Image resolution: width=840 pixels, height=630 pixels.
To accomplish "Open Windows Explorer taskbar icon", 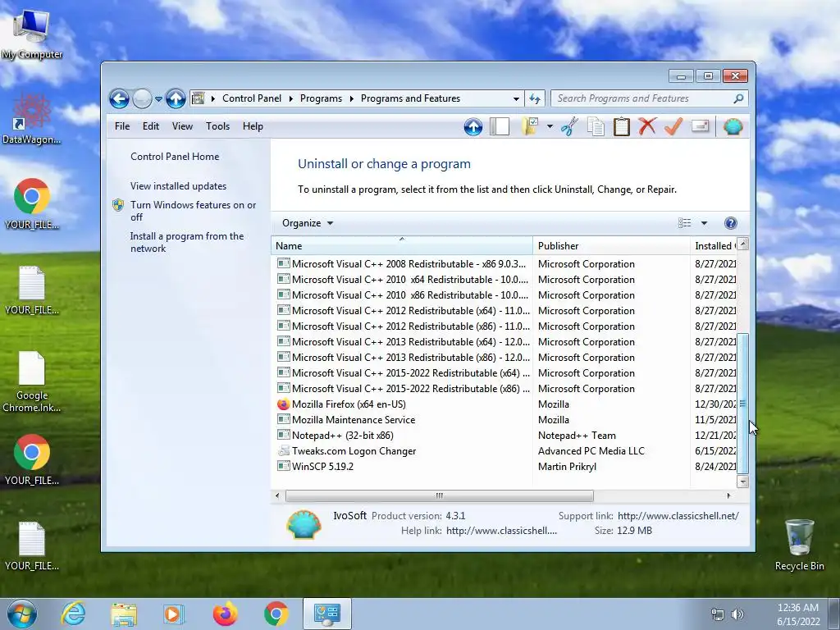I will [x=124, y=614].
